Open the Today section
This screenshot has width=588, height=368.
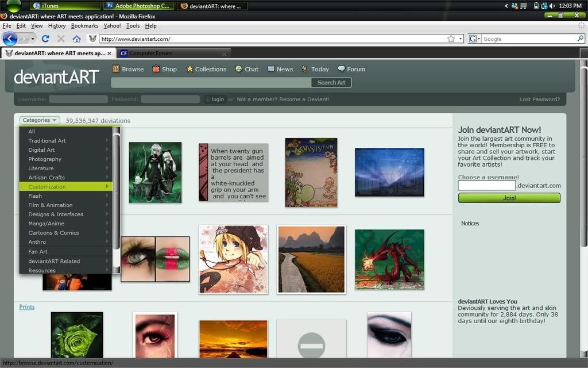(x=315, y=69)
